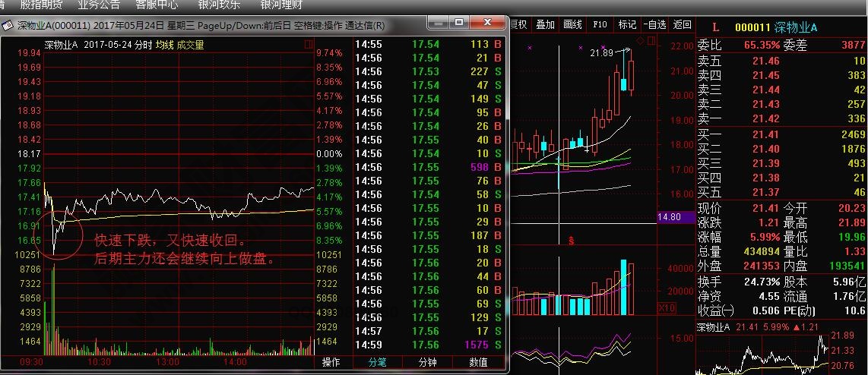
Task: Click the purple 14.80 price label
Action: (x=675, y=217)
